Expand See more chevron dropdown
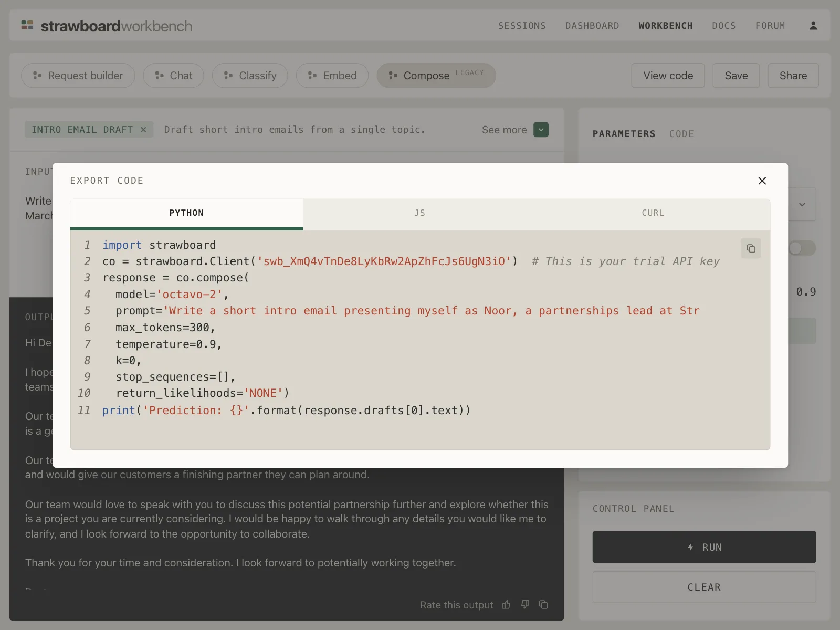Image resolution: width=840 pixels, height=630 pixels. (541, 130)
